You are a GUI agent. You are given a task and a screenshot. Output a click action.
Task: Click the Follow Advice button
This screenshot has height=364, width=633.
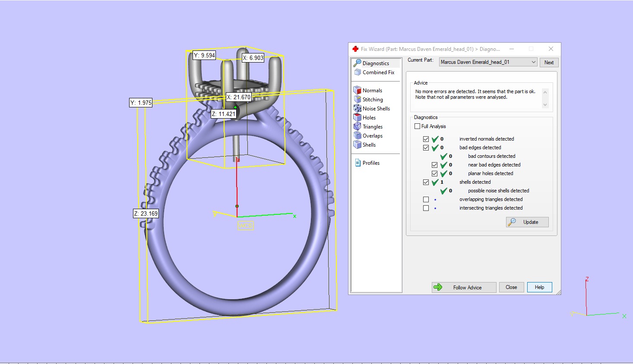464,287
